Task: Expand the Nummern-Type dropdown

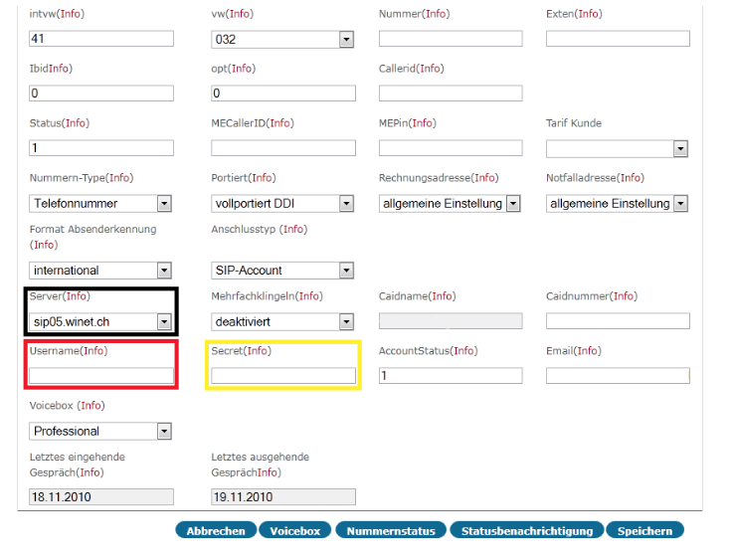Action: (x=100, y=203)
